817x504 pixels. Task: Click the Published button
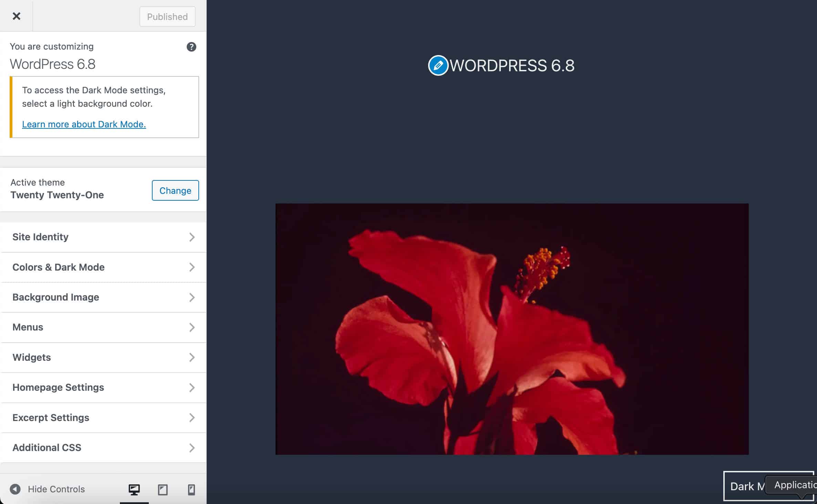tap(167, 17)
